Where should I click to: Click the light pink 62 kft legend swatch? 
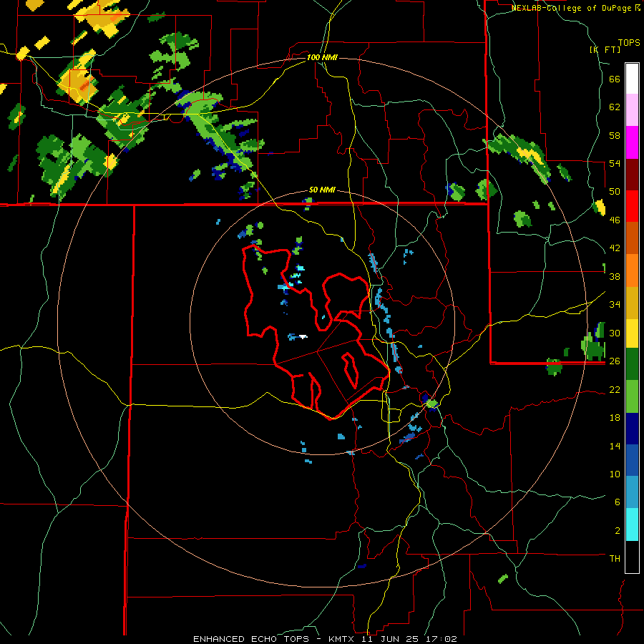tap(632, 109)
